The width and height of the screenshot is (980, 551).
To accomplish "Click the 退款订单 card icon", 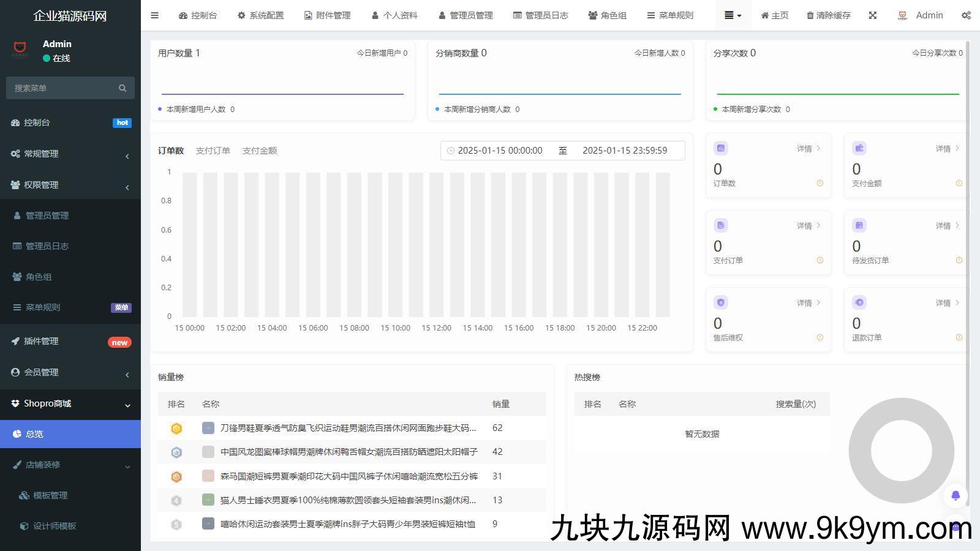I will (859, 302).
